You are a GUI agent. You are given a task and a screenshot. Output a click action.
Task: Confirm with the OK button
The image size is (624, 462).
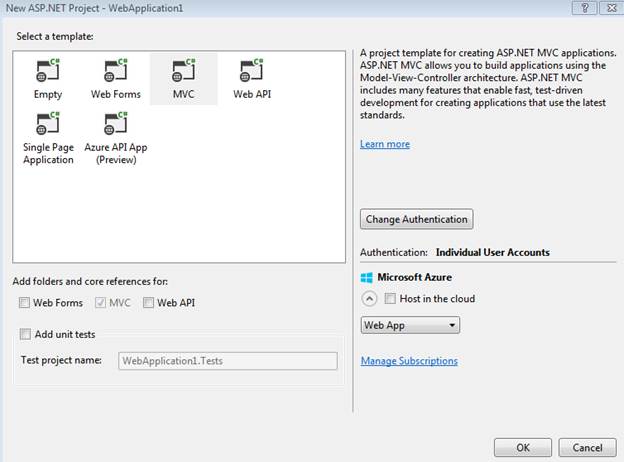tap(521, 447)
